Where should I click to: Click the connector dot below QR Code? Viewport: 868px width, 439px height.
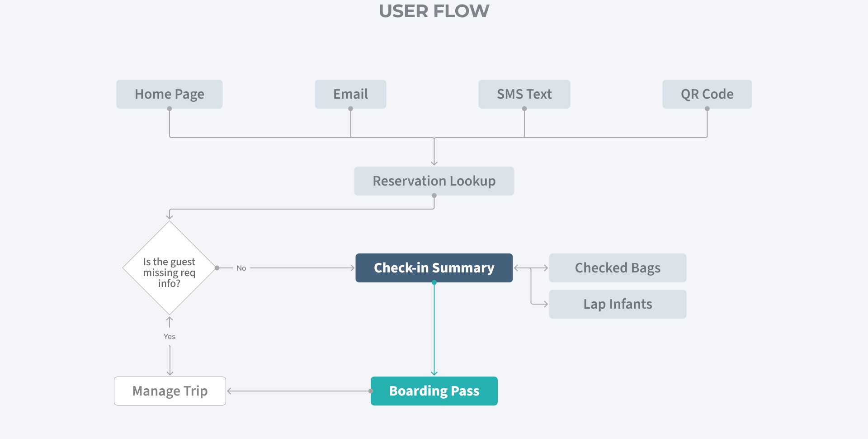(x=707, y=109)
